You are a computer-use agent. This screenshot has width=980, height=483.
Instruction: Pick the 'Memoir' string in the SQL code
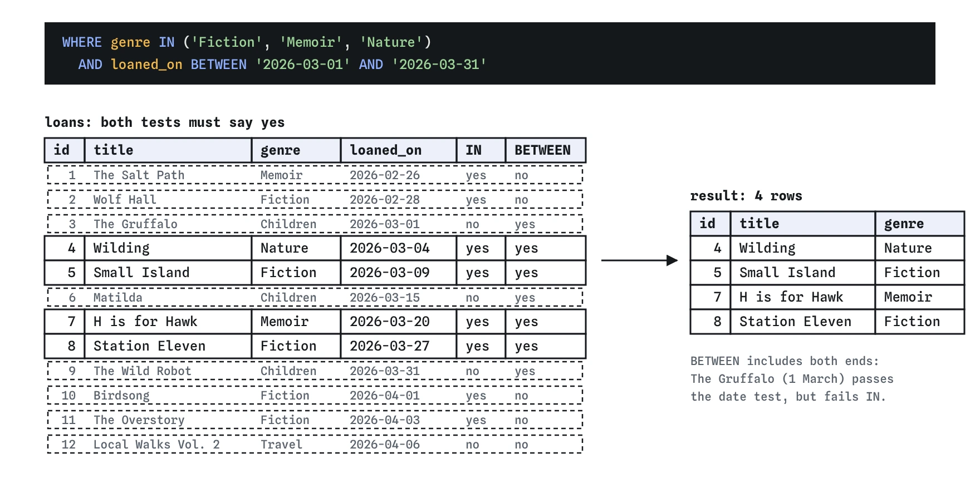(x=311, y=42)
